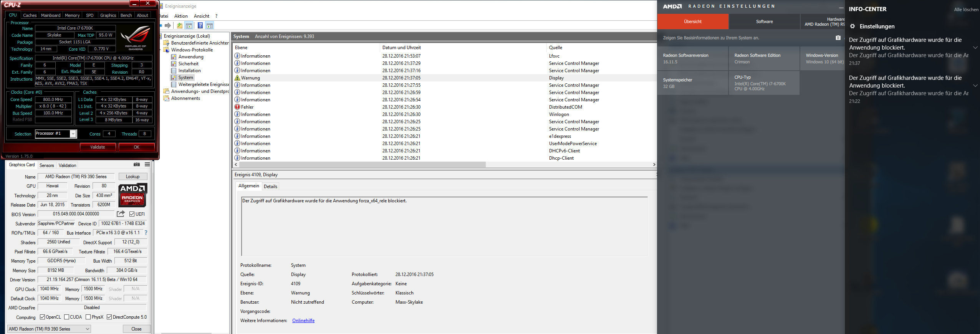Toggle console tree pane icon in Ereignisanzeige toolbar
980x334 pixels.
point(189,26)
